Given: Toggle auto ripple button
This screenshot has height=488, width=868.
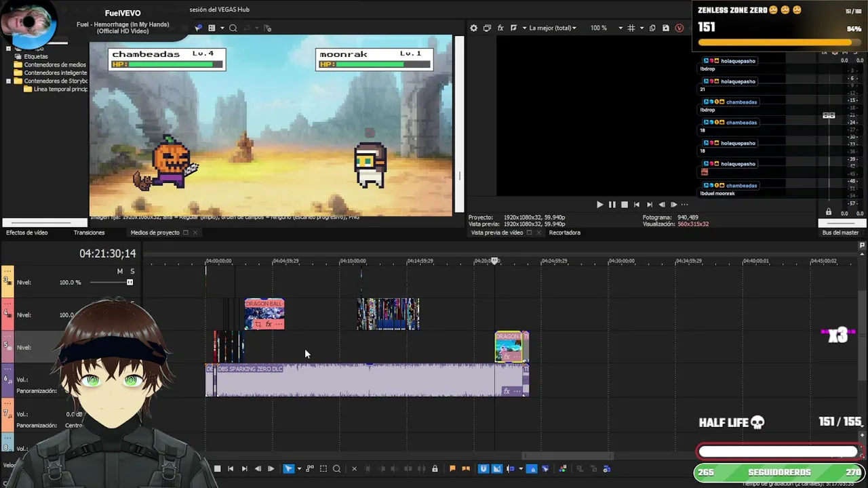Looking at the screenshot, I should coord(511,468).
